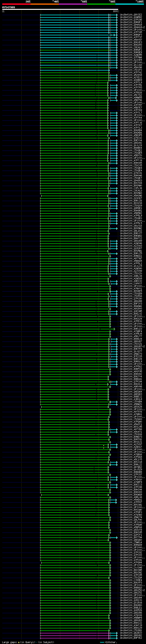Select label UniRef100_A9S9V0

(131, 308)
